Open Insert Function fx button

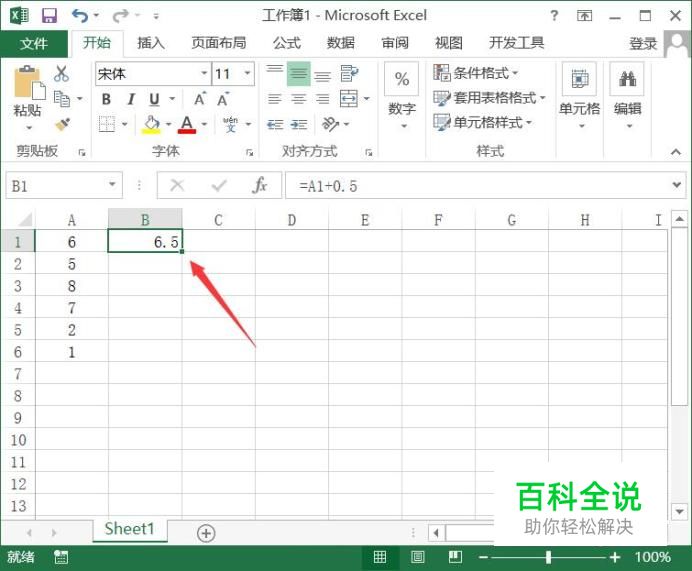tap(260, 185)
